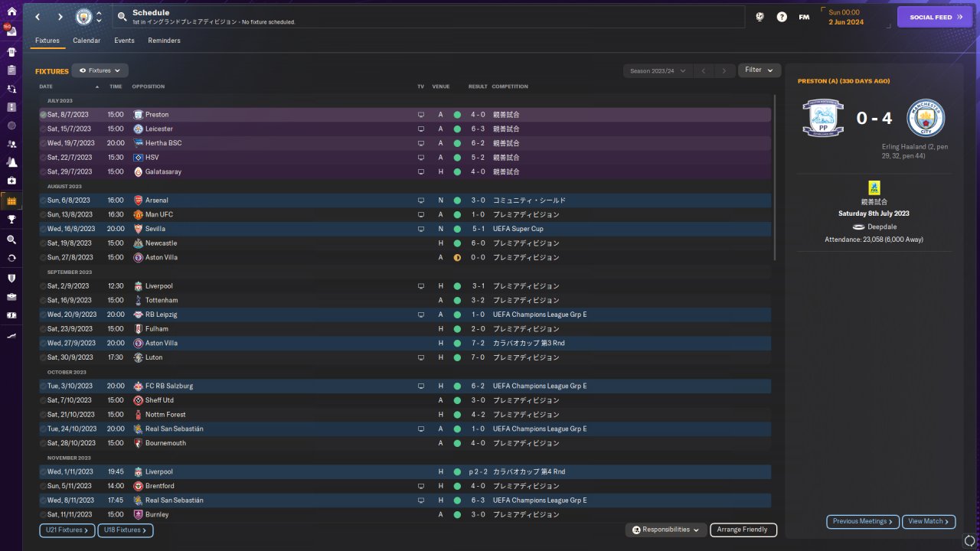Click the Manchester City crest in the match panel
Viewport: 980px width, 551px height.
pyautogui.click(x=926, y=119)
